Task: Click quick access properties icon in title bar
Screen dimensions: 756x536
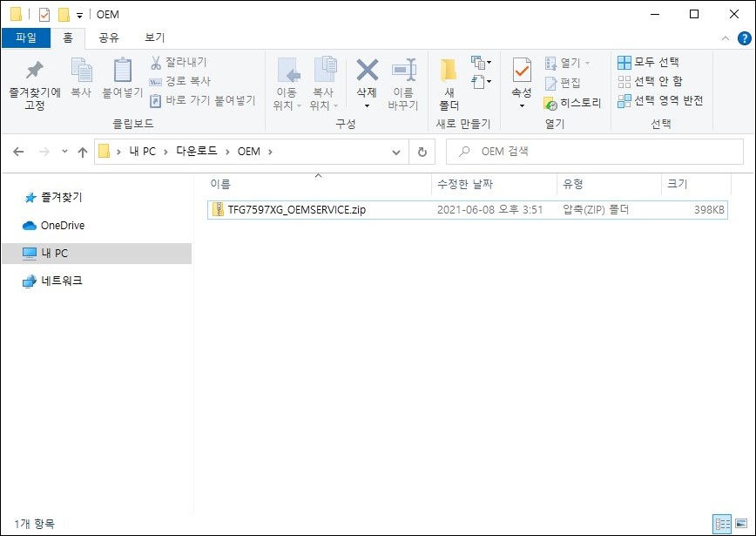Action: (44, 15)
